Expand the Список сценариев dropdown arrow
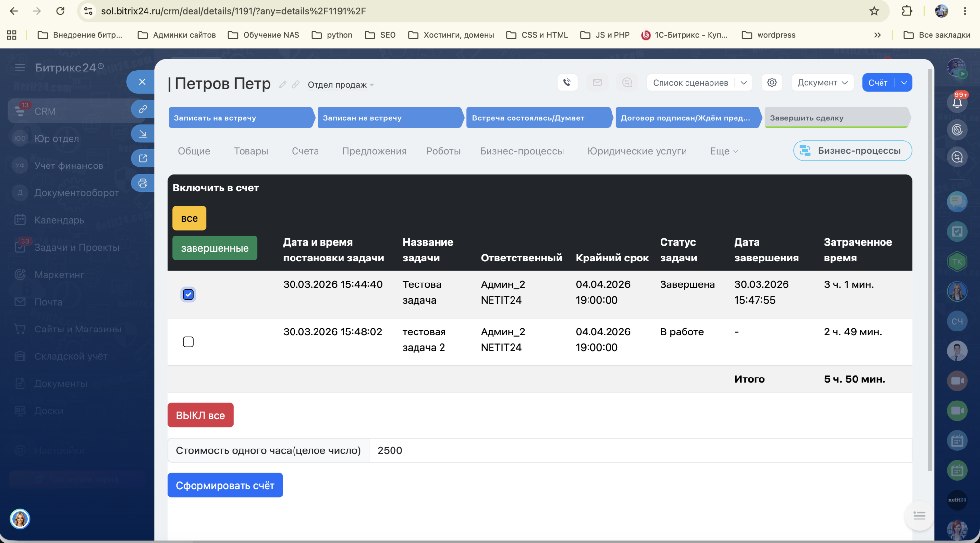 tap(743, 82)
